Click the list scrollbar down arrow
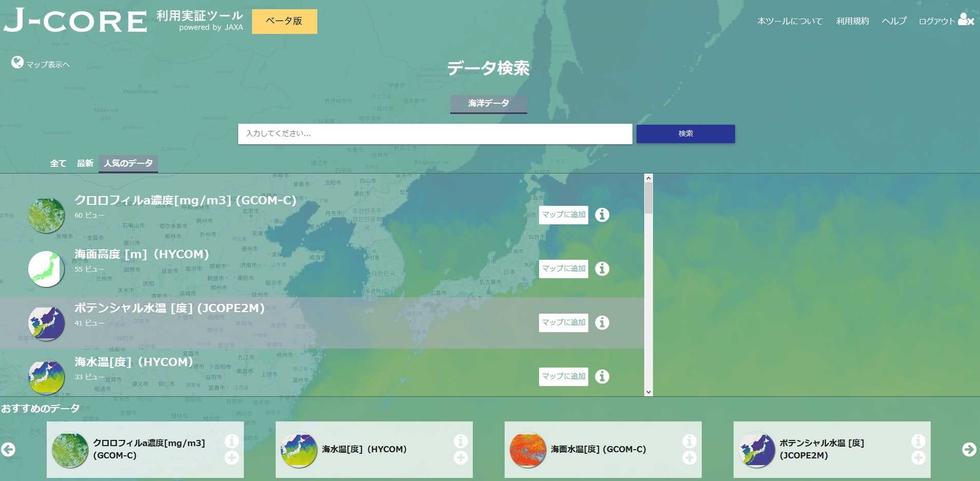 pos(648,392)
